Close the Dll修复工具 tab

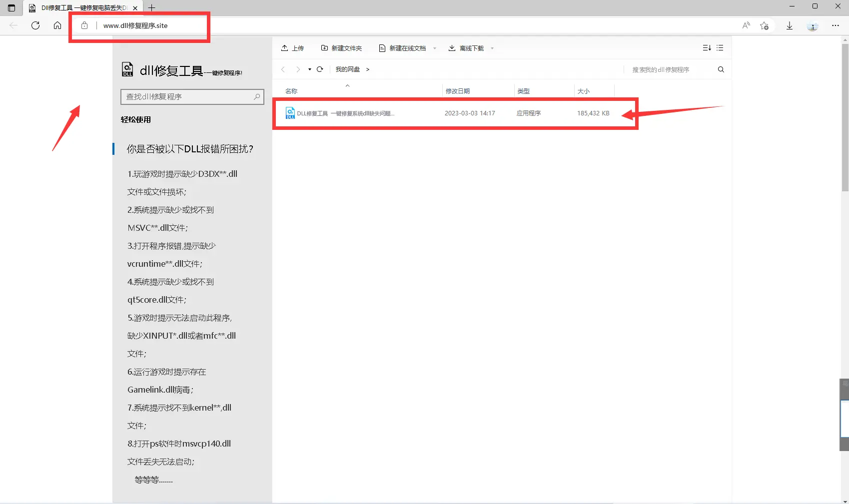(x=135, y=8)
